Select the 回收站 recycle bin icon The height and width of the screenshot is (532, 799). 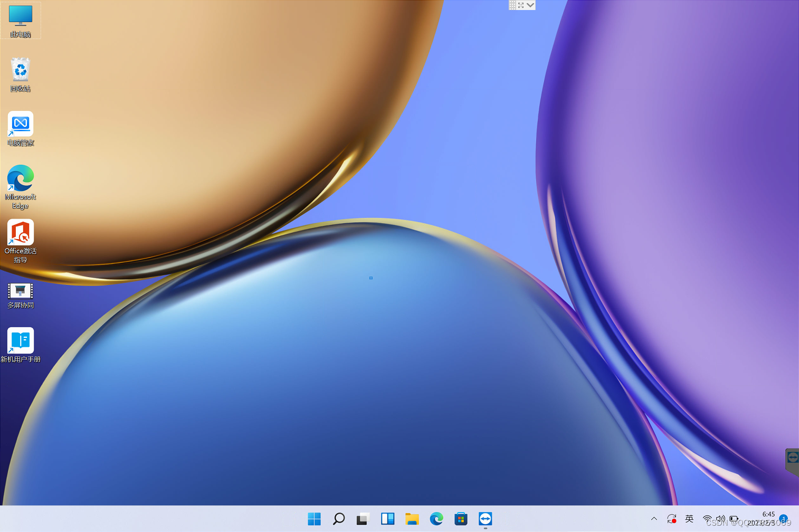tap(21, 74)
